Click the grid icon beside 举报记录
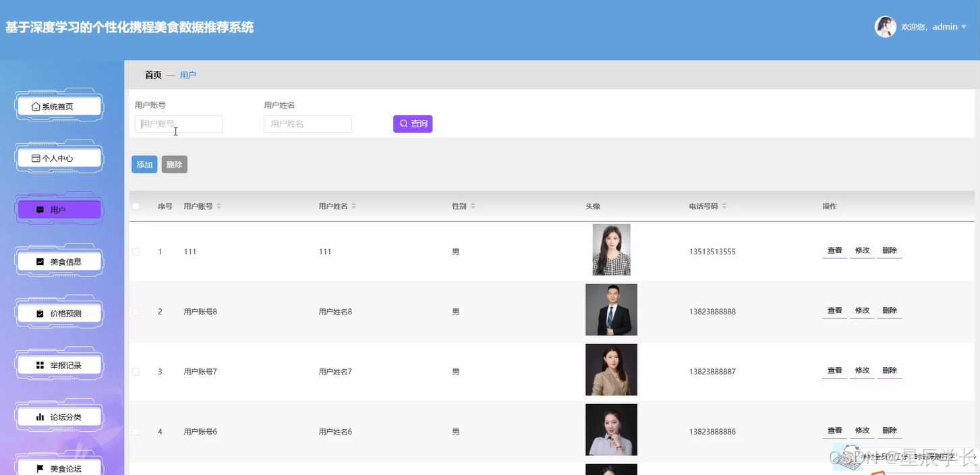The width and height of the screenshot is (980, 475). click(40, 365)
